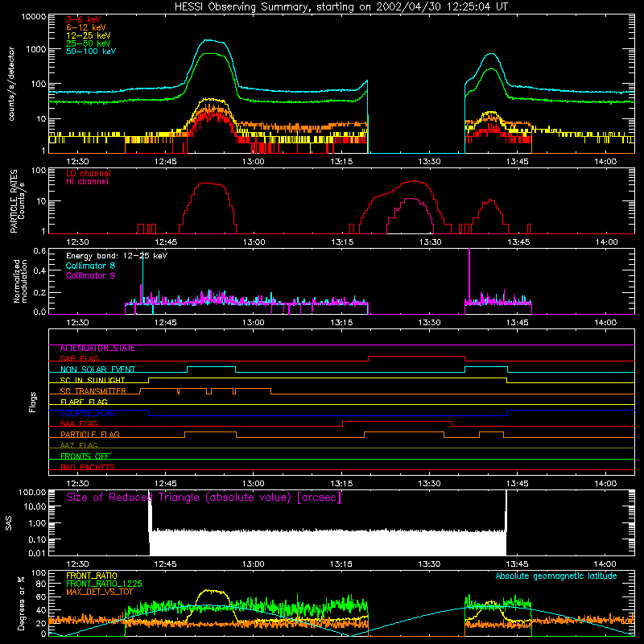Click the ATTENUATOR_STATE flag label

97,349
